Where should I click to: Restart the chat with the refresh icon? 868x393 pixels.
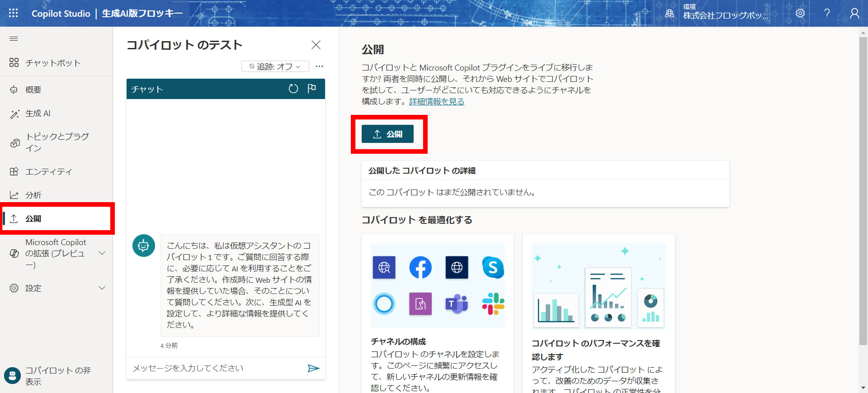[293, 89]
